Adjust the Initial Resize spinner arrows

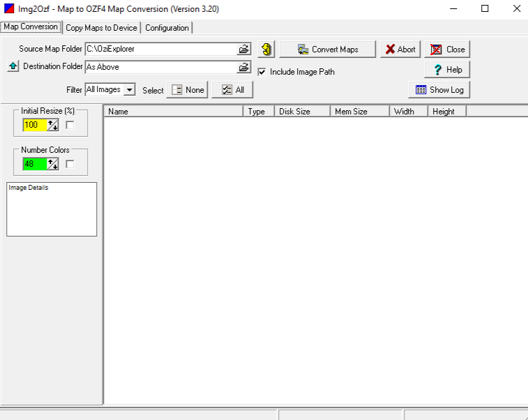[53, 125]
